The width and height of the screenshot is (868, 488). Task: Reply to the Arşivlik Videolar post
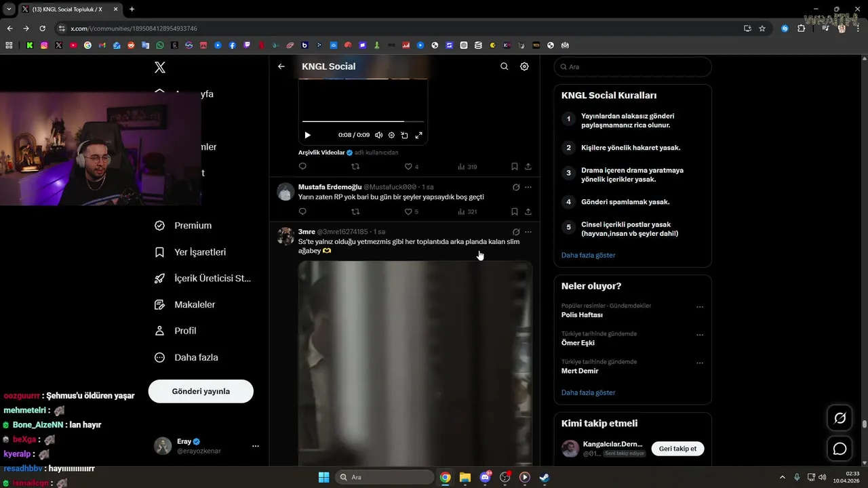pyautogui.click(x=302, y=166)
